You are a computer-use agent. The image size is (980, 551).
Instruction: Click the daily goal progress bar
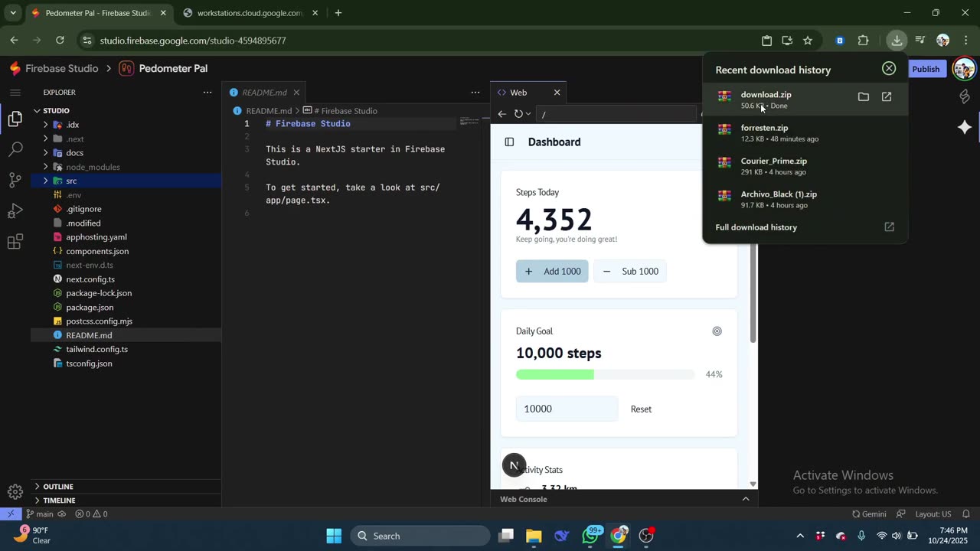[605, 374]
